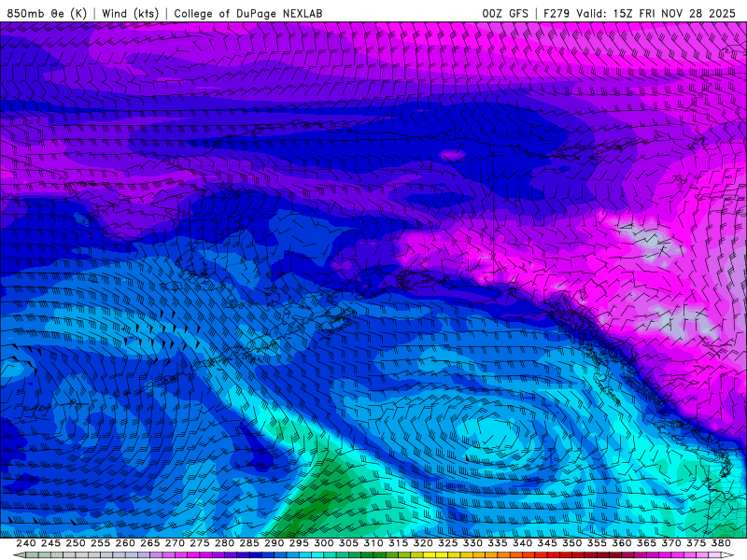This screenshot has width=747, height=560.
Task: Click the 245 value on color scale
Action: 50,543
